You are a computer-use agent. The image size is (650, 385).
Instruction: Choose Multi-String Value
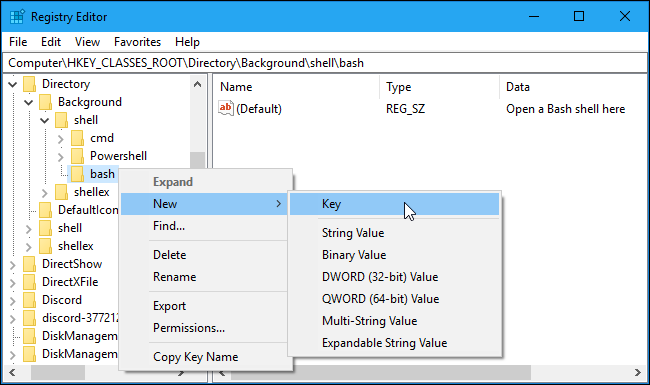(394, 321)
